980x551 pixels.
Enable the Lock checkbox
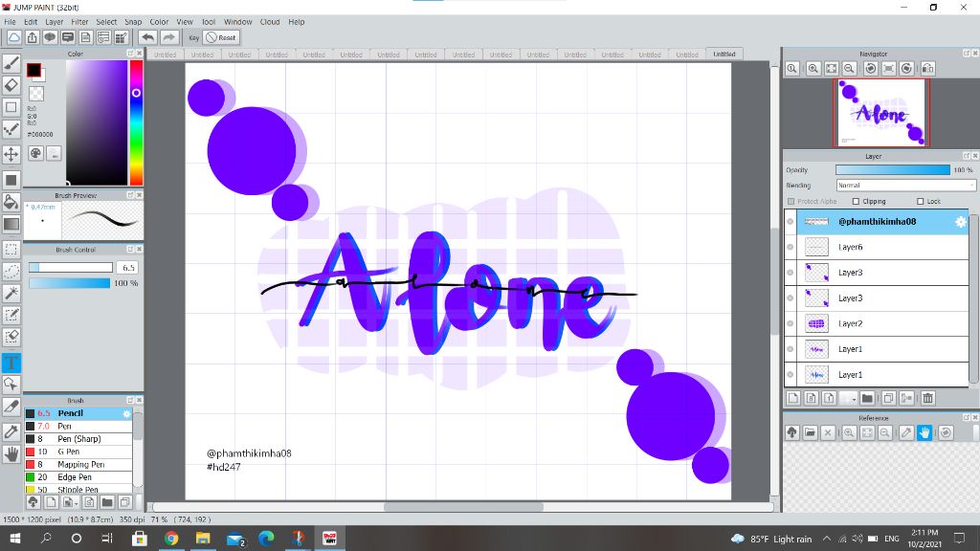point(920,201)
